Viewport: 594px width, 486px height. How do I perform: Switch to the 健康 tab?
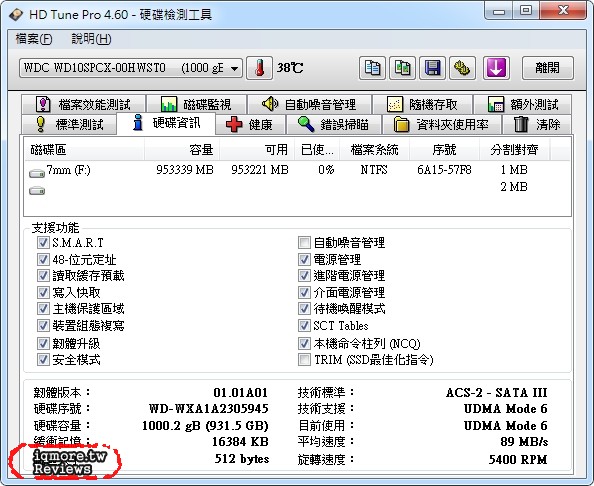(250, 124)
